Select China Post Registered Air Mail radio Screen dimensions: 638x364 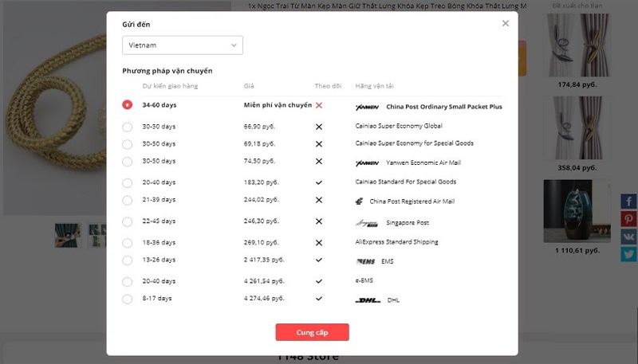click(x=128, y=200)
